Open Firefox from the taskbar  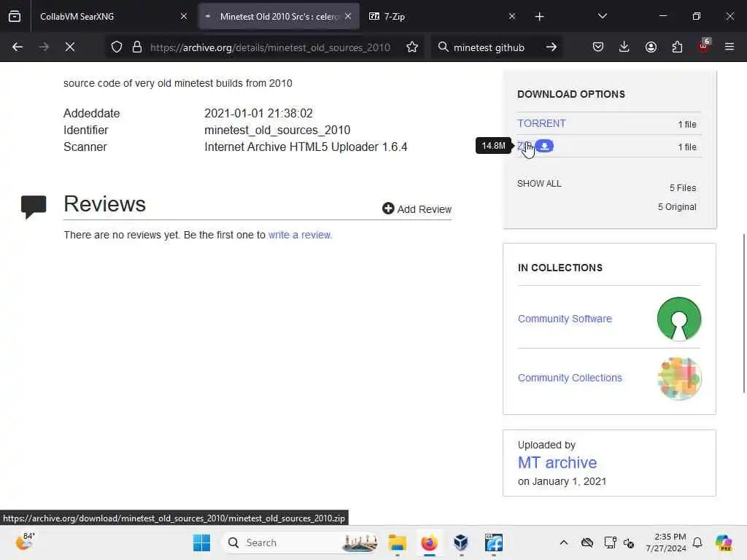point(429,542)
